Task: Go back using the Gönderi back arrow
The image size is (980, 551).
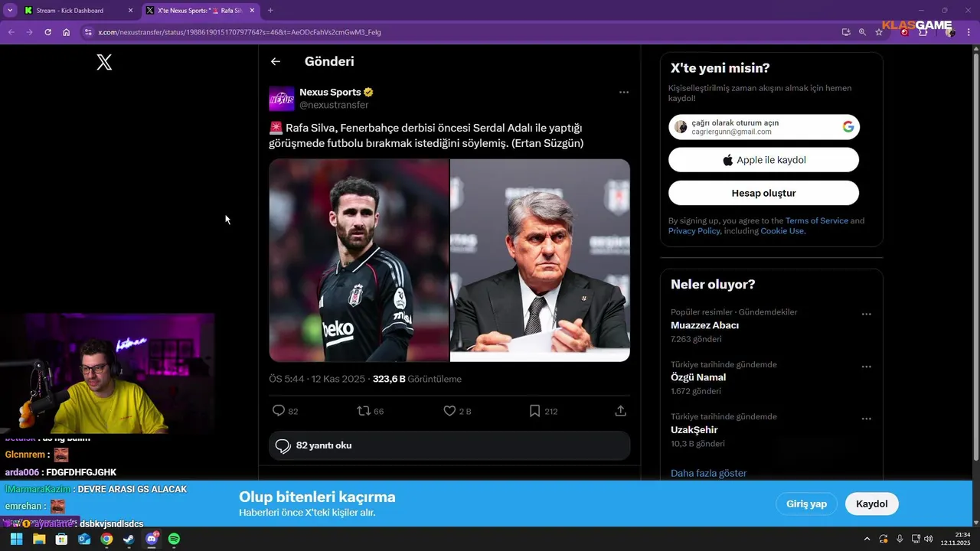Action: point(276,62)
